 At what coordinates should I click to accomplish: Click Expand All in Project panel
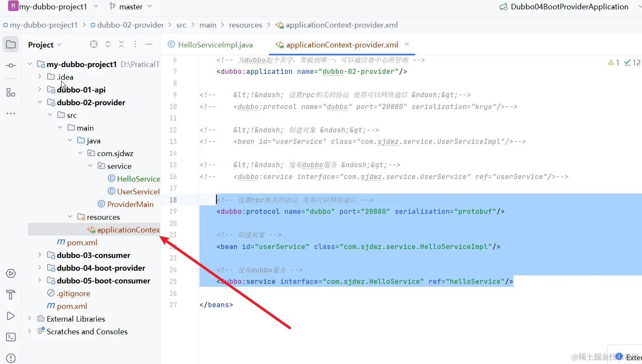(x=108, y=45)
